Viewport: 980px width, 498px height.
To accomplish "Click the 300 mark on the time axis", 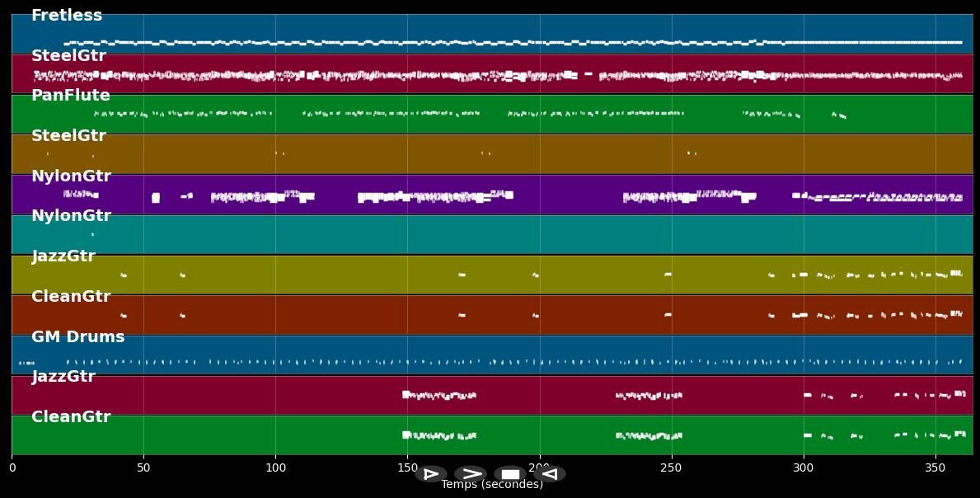I will point(803,468).
